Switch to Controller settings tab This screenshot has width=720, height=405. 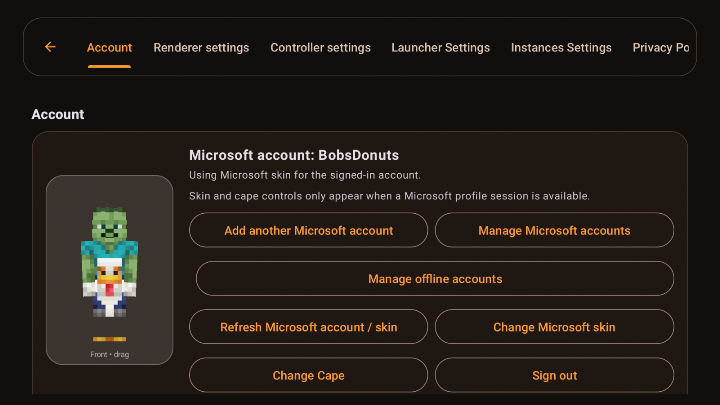pyautogui.click(x=320, y=48)
